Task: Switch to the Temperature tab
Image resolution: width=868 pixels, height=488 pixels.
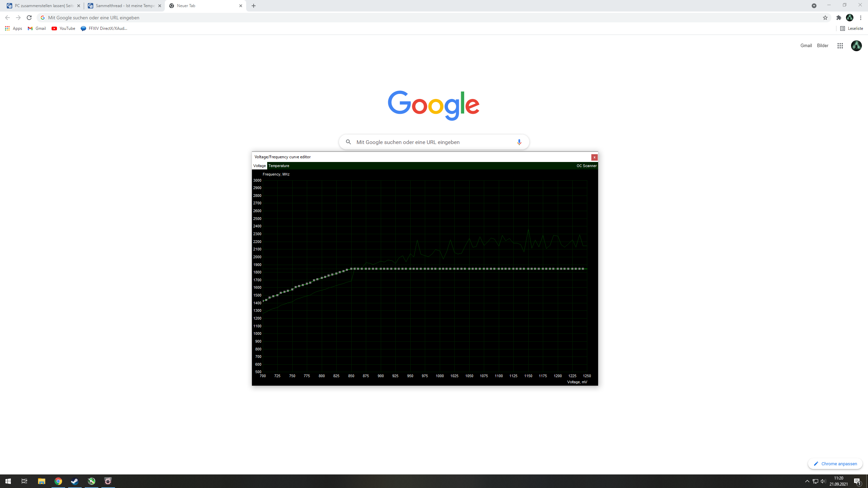Action: [279, 166]
